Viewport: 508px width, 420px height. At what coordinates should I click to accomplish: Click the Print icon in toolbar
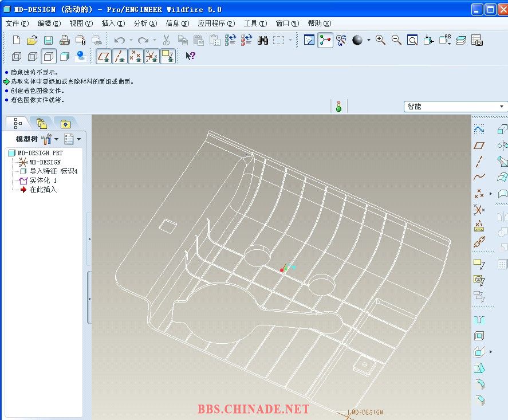tap(65, 40)
